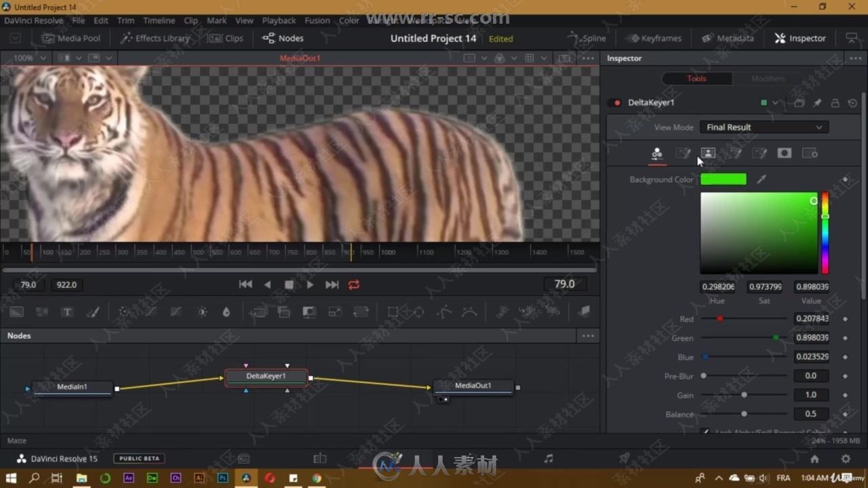Toggle keyframe for Background Color
Screen dimensions: 868x488
coord(845,180)
